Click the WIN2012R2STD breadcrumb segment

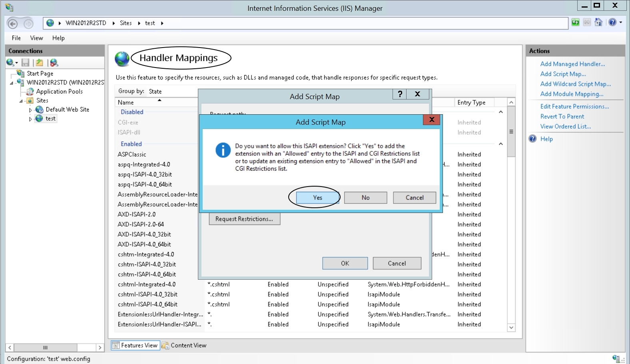(x=86, y=23)
